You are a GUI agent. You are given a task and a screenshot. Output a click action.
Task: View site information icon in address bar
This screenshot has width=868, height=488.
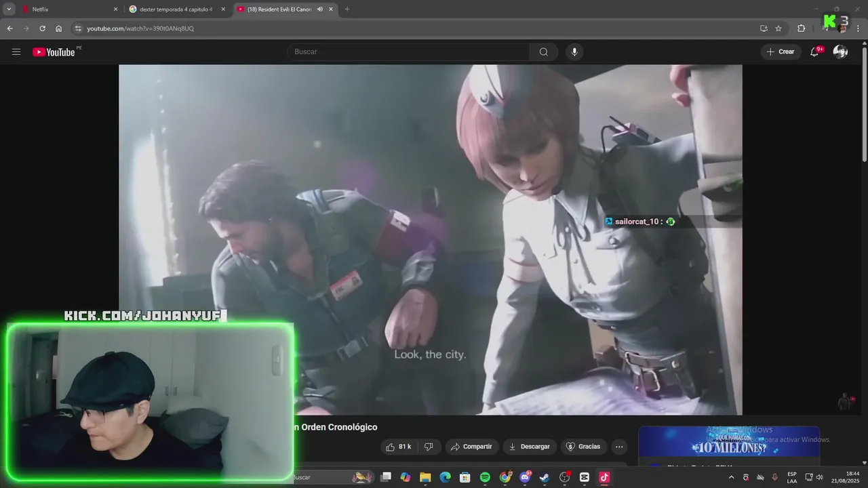(x=78, y=28)
